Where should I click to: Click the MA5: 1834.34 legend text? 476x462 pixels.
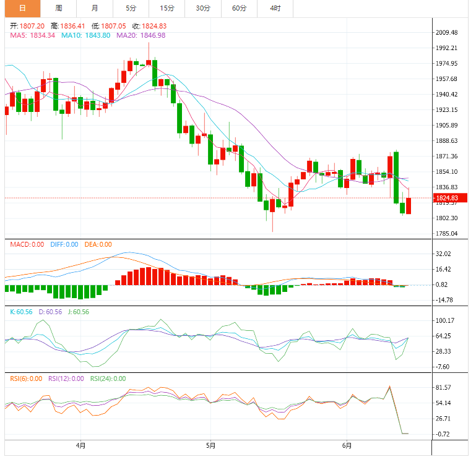[32, 35]
